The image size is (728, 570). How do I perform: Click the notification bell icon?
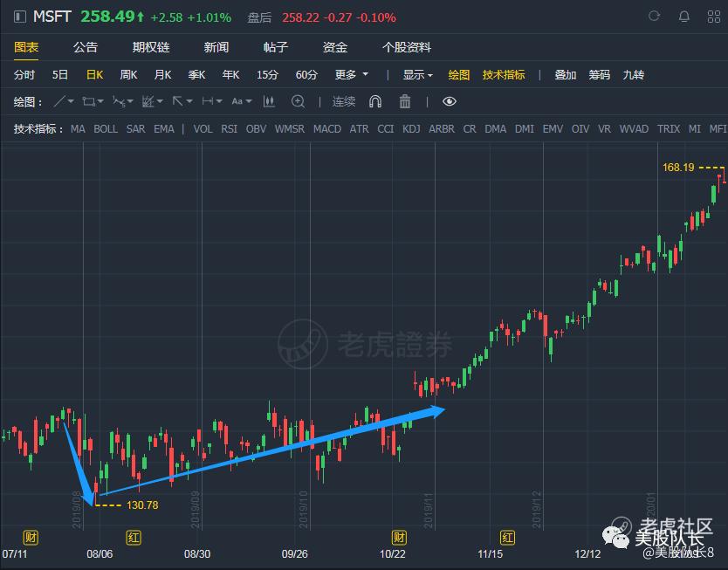point(683,17)
